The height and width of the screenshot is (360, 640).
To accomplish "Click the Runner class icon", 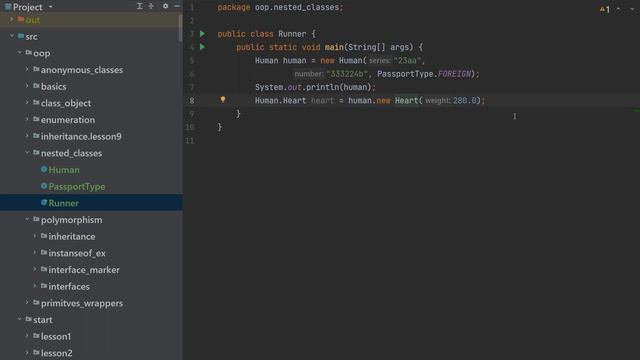I will [x=44, y=202].
